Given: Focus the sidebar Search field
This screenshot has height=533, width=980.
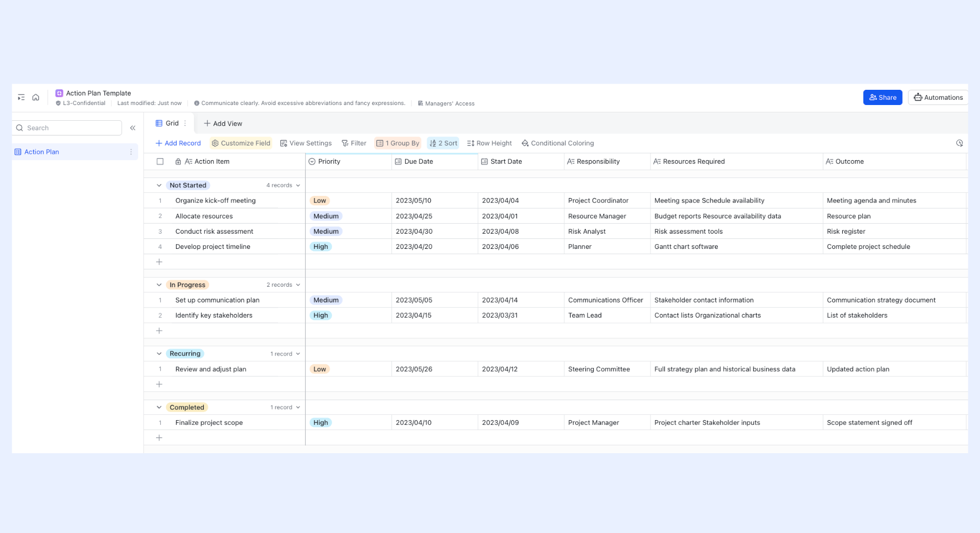Looking at the screenshot, I should coord(68,128).
